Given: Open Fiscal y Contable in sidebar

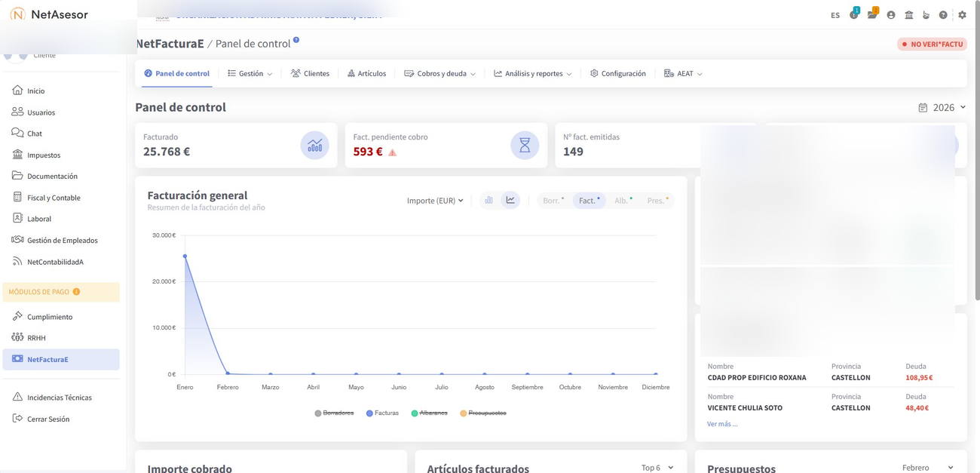Looking at the screenshot, I should coord(54,198).
